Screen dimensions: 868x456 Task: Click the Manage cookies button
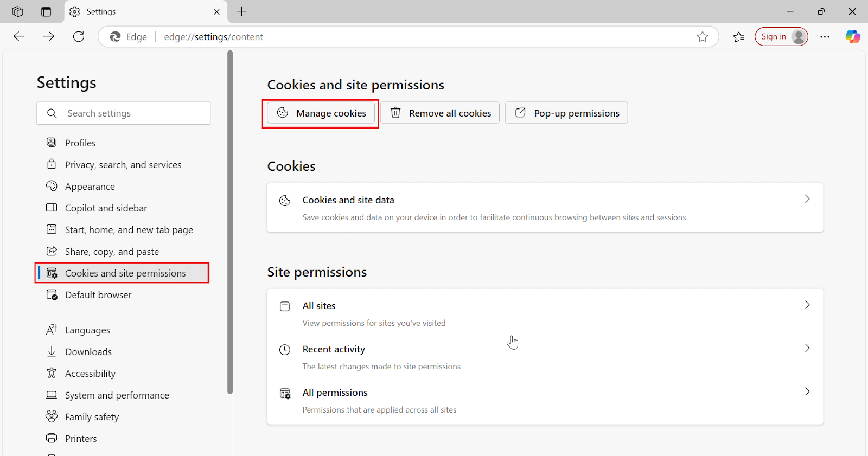point(320,113)
